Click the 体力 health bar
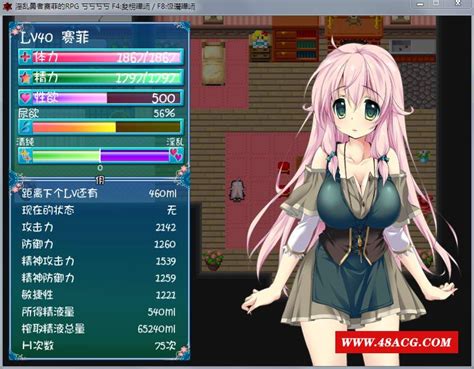Image resolution: width=474 pixels, height=369 pixels. coord(101,57)
